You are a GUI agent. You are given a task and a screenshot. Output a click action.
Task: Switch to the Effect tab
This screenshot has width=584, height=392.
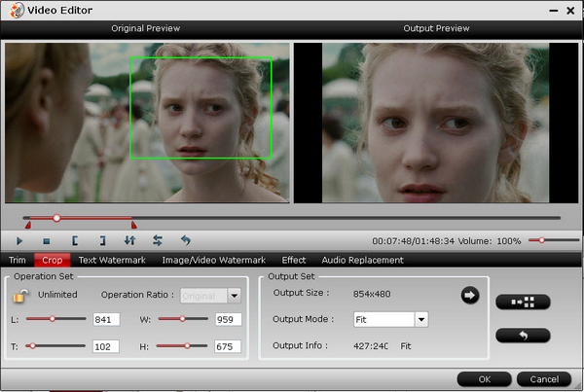point(294,260)
